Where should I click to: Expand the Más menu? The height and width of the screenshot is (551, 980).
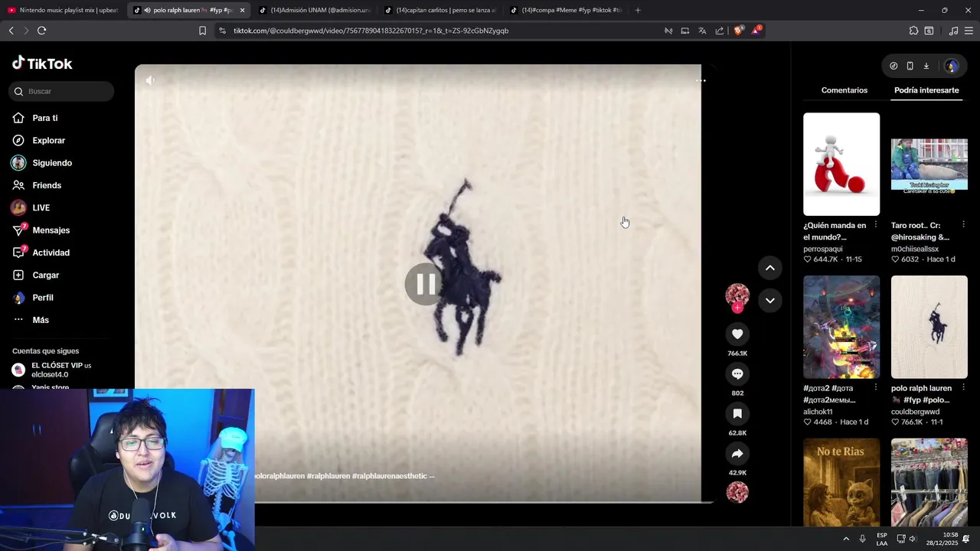coord(40,320)
